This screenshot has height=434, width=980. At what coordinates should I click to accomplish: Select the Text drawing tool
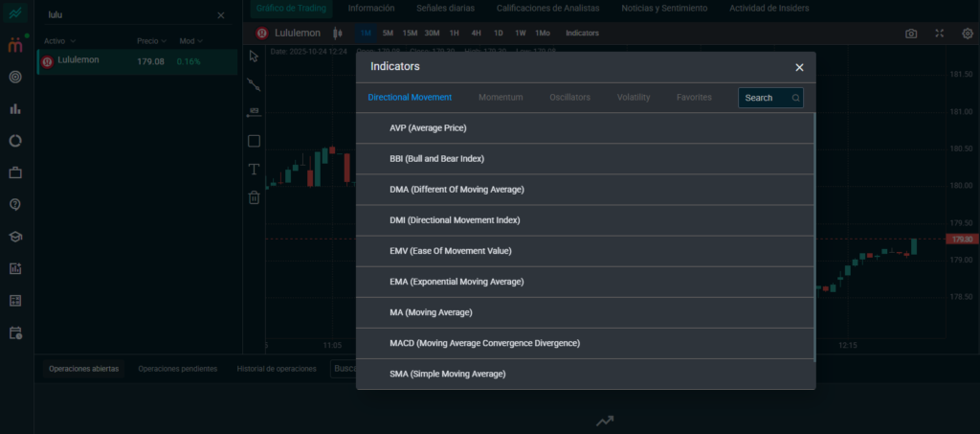[254, 170]
